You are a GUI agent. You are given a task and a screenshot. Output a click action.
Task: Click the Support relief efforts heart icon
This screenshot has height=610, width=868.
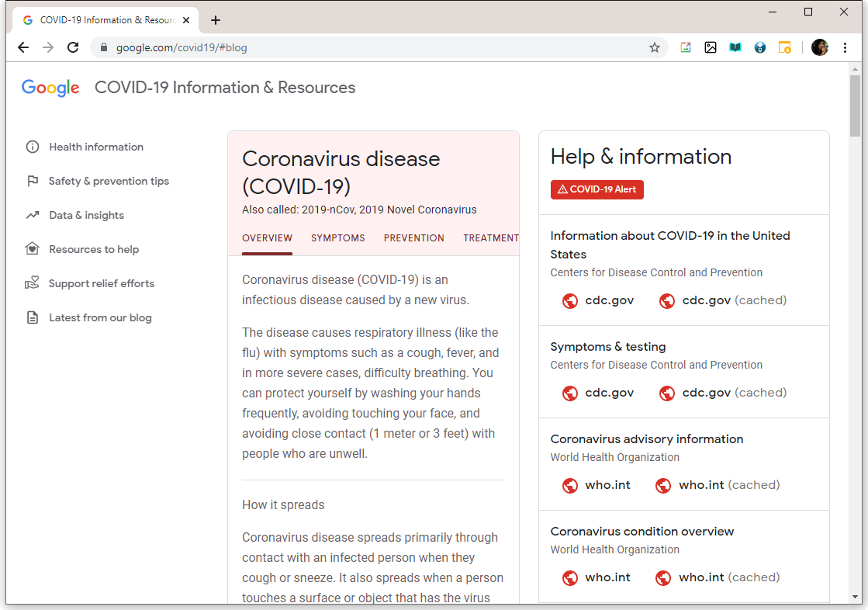point(33,283)
